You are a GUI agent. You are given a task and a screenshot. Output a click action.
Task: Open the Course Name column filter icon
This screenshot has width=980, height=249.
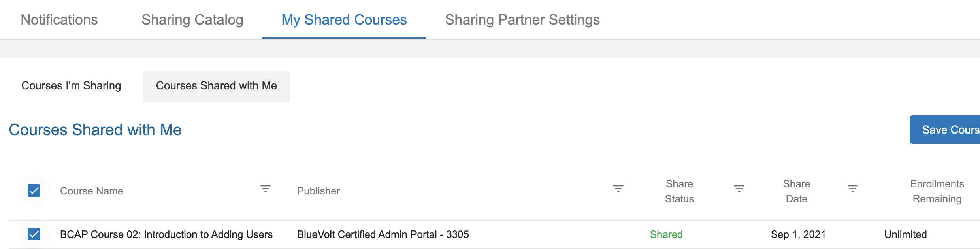pos(266,189)
